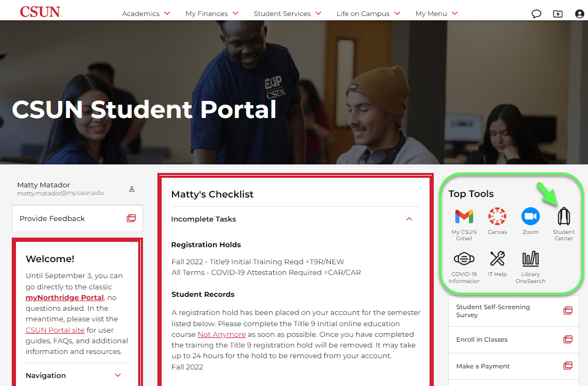Click profile icon beside Matty Matador
The width and height of the screenshot is (588, 386).
click(132, 189)
